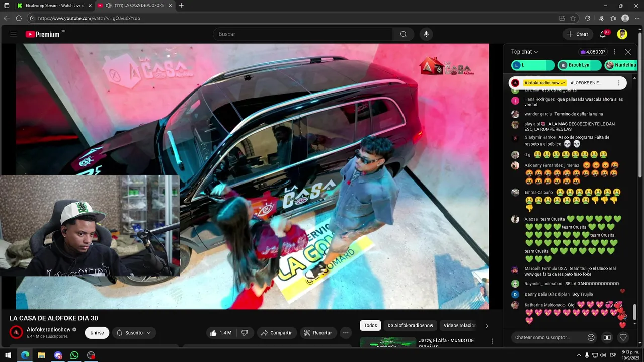Open the browser media control icon

[x=601, y=18]
